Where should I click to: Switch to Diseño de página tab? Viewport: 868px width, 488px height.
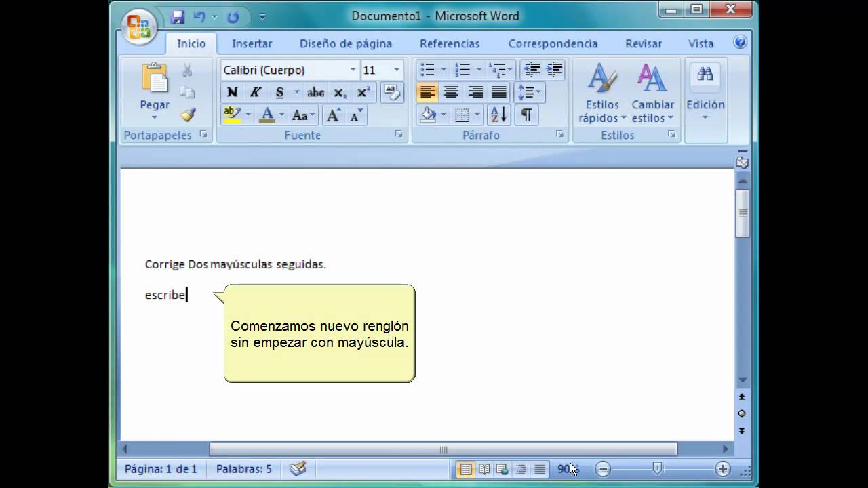[x=346, y=43]
